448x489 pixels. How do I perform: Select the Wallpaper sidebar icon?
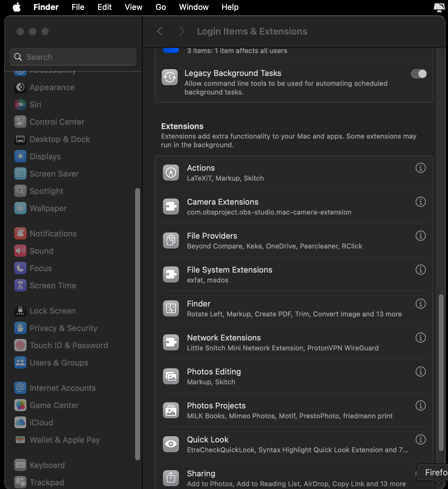coord(20,208)
